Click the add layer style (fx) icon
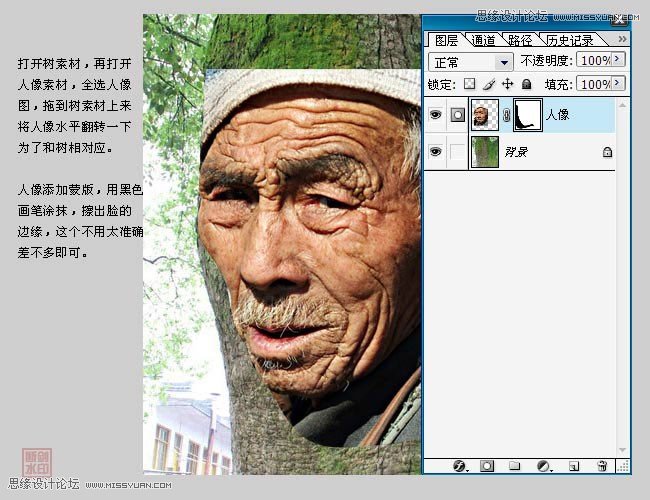The height and width of the screenshot is (500, 650). (461, 466)
